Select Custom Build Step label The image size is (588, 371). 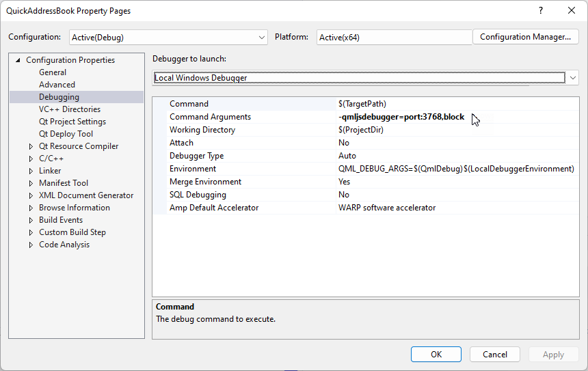point(72,233)
